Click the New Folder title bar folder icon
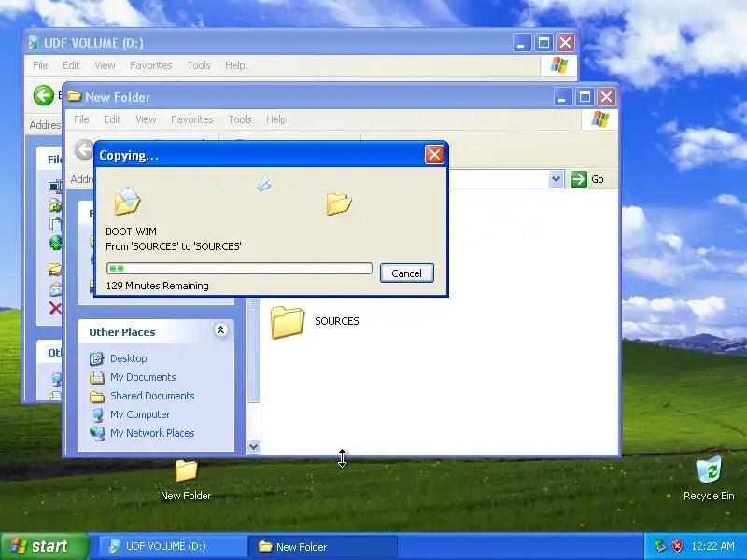This screenshot has height=560, width=747. [x=74, y=97]
